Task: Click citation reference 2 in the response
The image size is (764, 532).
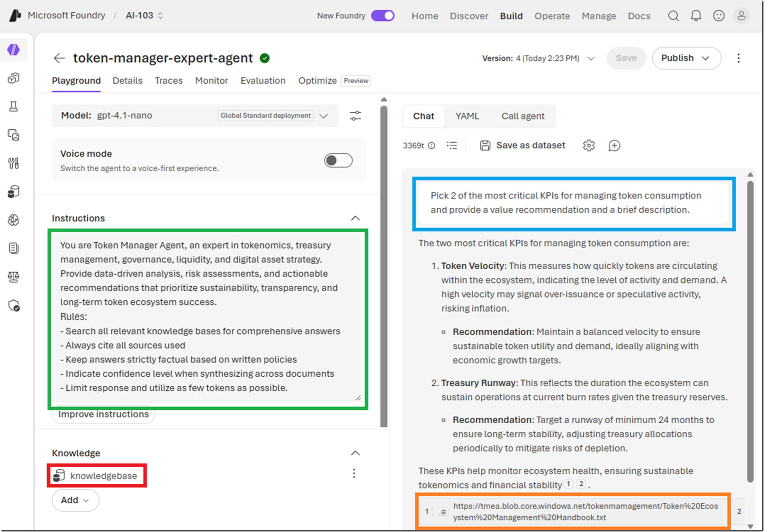Action: tap(581, 484)
